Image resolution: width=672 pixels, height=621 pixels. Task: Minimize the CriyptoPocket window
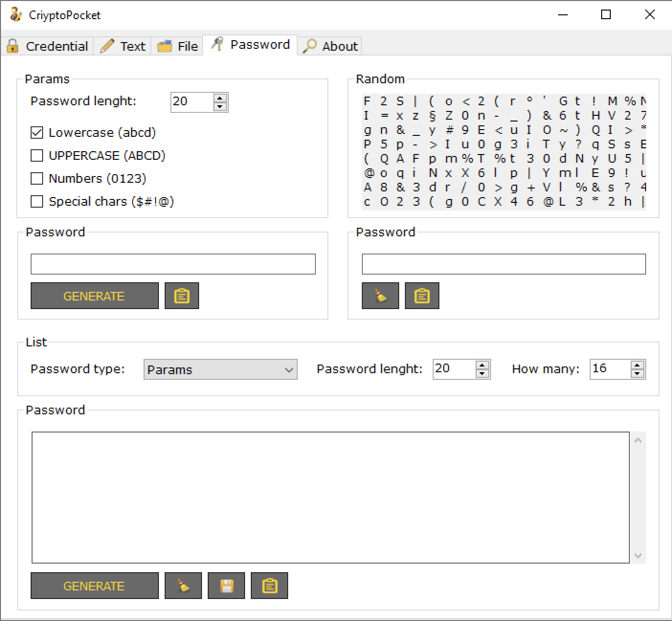pyautogui.click(x=563, y=15)
